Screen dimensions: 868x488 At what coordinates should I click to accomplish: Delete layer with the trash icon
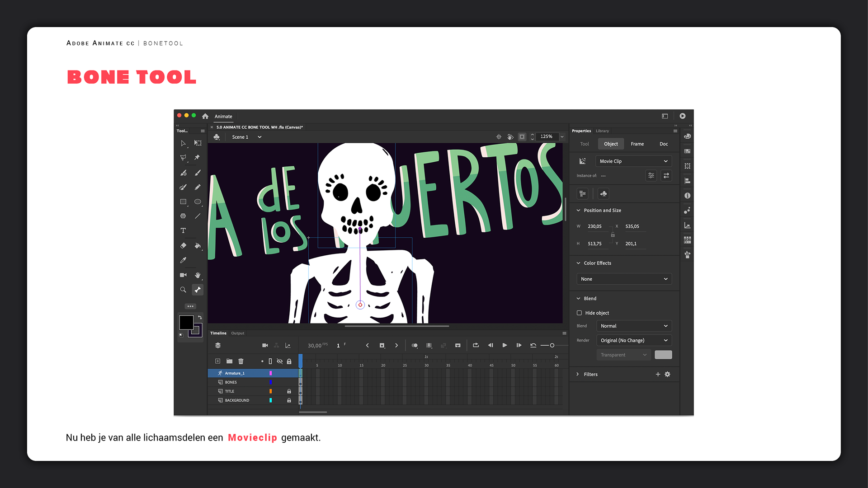pos(241,361)
